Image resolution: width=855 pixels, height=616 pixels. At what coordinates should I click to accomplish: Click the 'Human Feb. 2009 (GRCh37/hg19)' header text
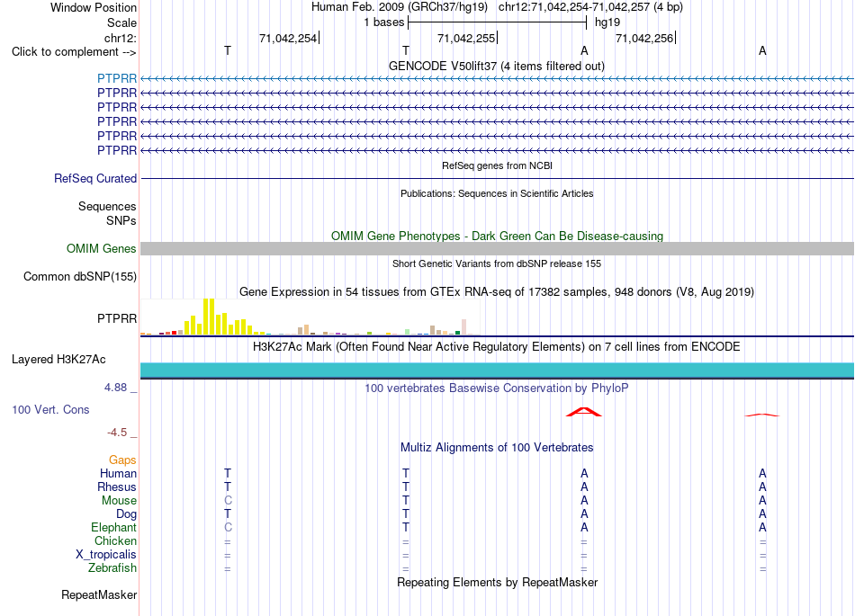[401, 7]
